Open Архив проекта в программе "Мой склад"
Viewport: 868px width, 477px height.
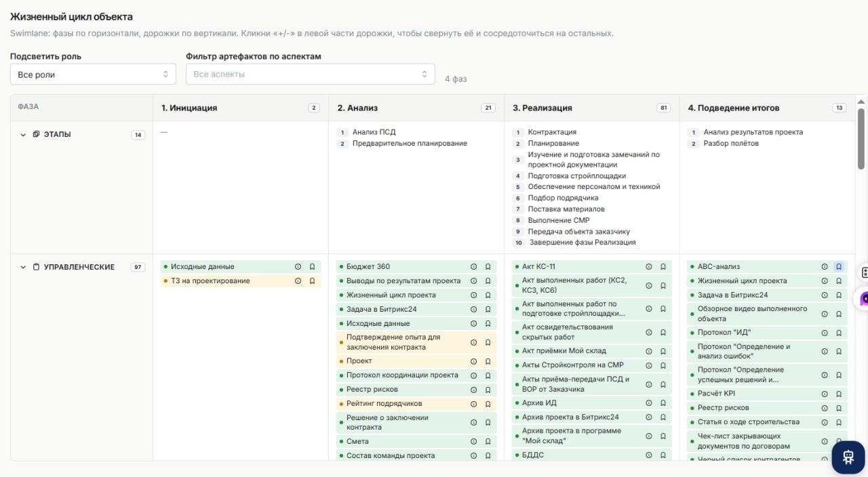pos(592,436)
